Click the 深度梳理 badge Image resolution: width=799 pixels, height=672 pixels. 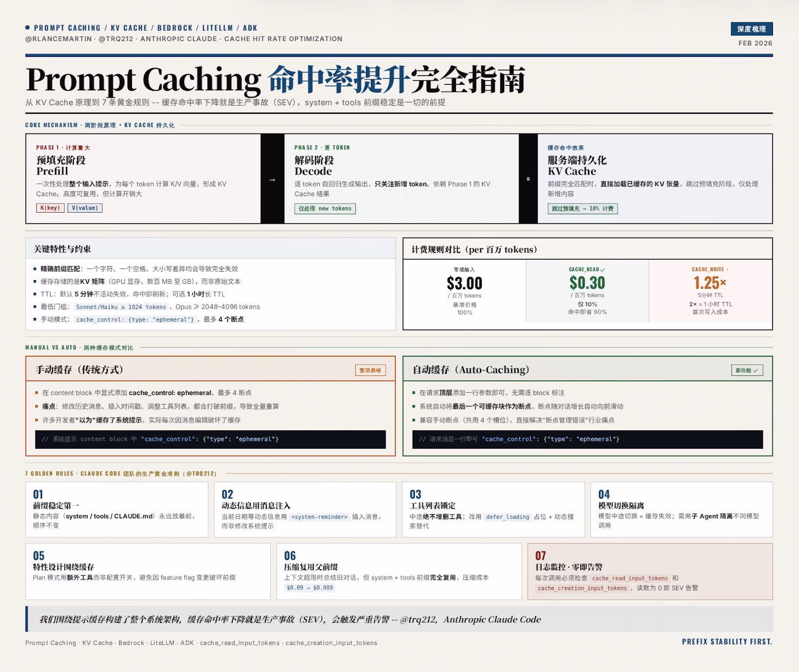coord(752,29)
